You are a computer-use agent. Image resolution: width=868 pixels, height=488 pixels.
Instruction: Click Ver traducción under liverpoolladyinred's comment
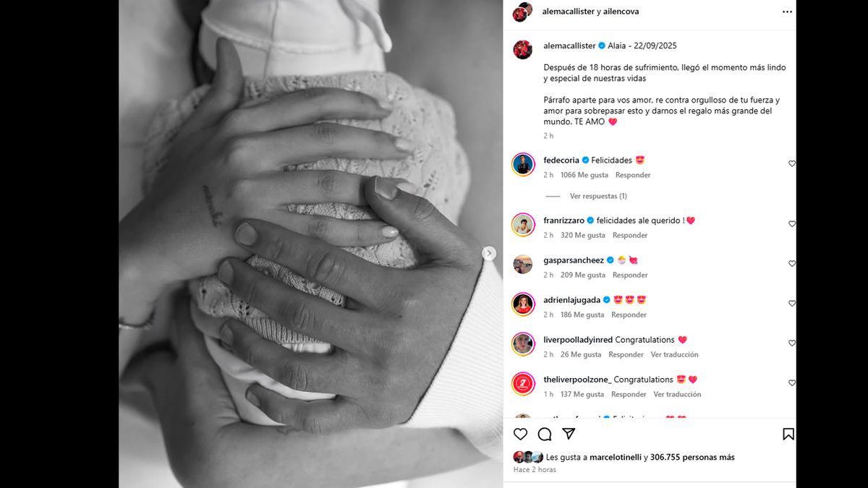674,355
